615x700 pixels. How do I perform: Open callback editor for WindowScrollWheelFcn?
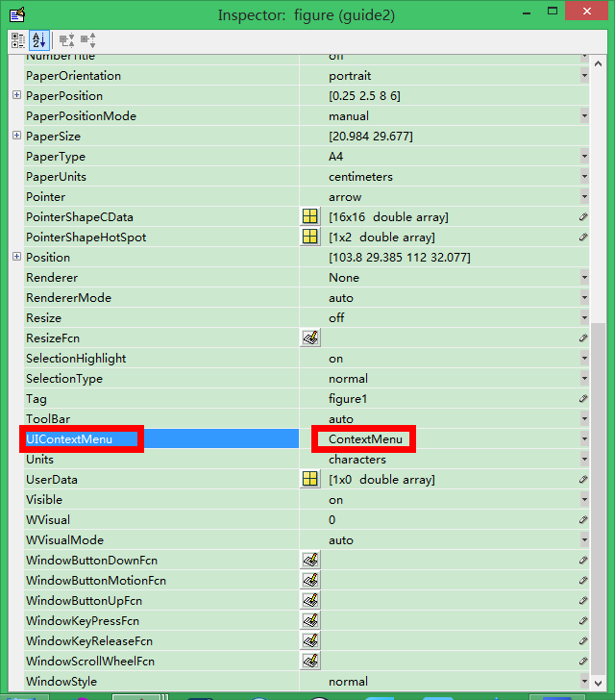pyautogui.click(x=310, y=661)
